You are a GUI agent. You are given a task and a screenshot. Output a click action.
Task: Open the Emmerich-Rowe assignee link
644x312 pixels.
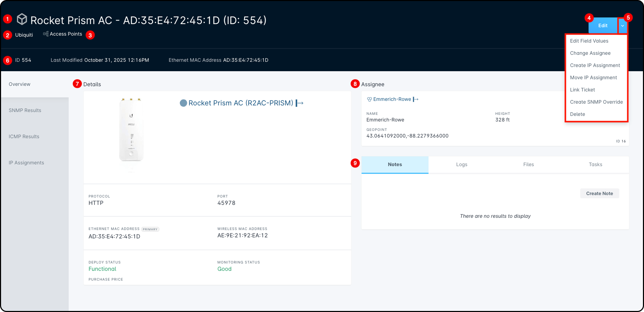(x=392, y=99)
